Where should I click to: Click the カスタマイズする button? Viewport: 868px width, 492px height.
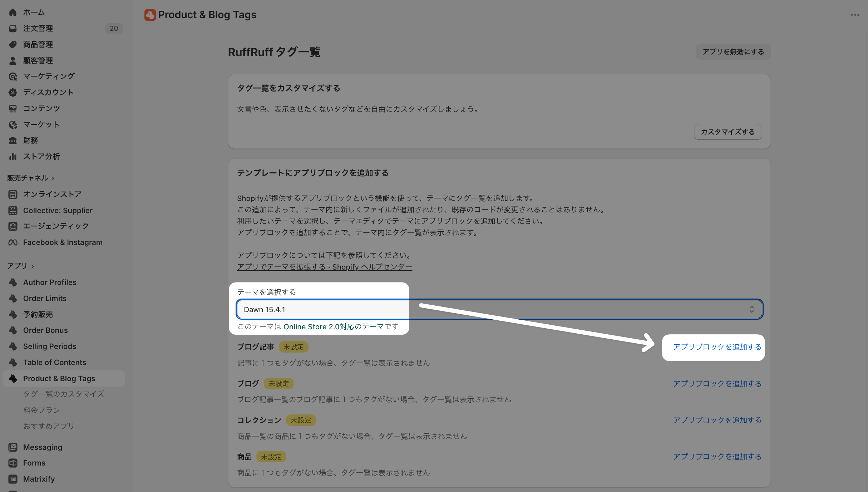click(x=728, y=132)
